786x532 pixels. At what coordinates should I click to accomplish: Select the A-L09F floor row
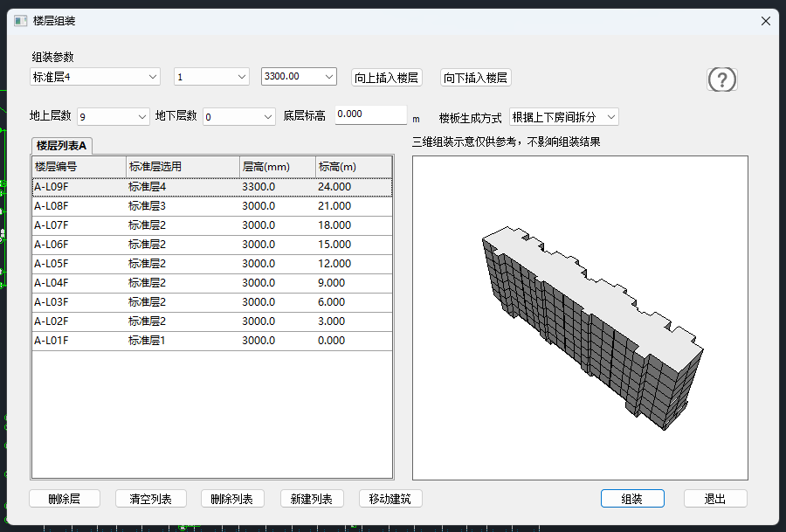(x=211, y=187)
